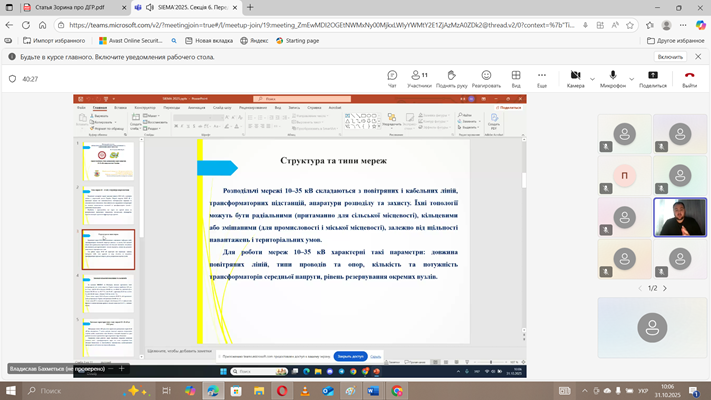The height and width of the screenshot is (400, 711).
Task: Open the meeting Chat panel
Action: (x=392, y=76)
